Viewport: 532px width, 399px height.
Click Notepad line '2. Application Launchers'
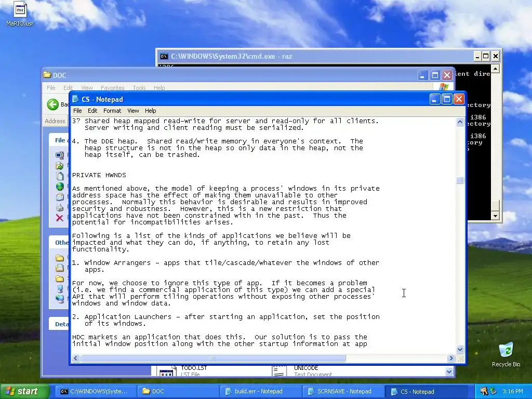[x=225, y=316]
